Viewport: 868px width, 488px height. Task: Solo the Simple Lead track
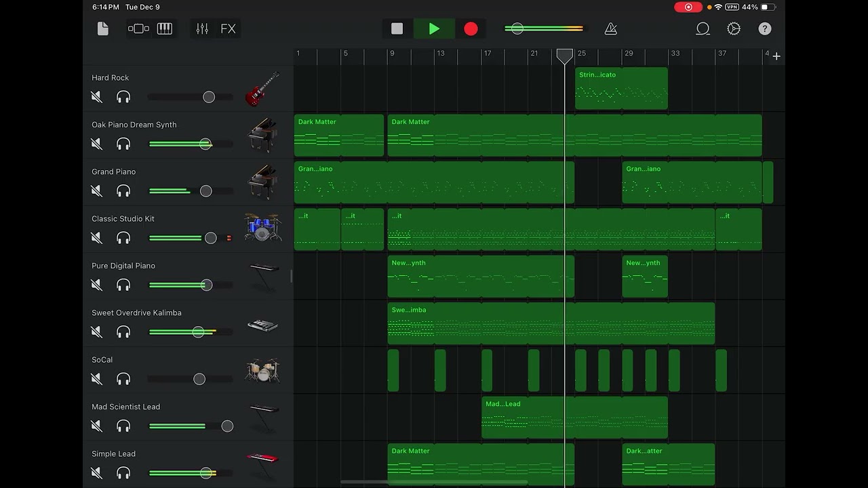click(x=123, y=473)
